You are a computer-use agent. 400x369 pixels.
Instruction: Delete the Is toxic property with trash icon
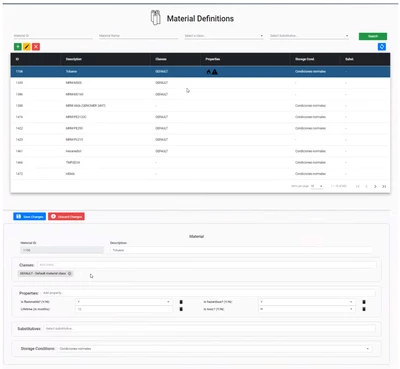tap(364, 309)
